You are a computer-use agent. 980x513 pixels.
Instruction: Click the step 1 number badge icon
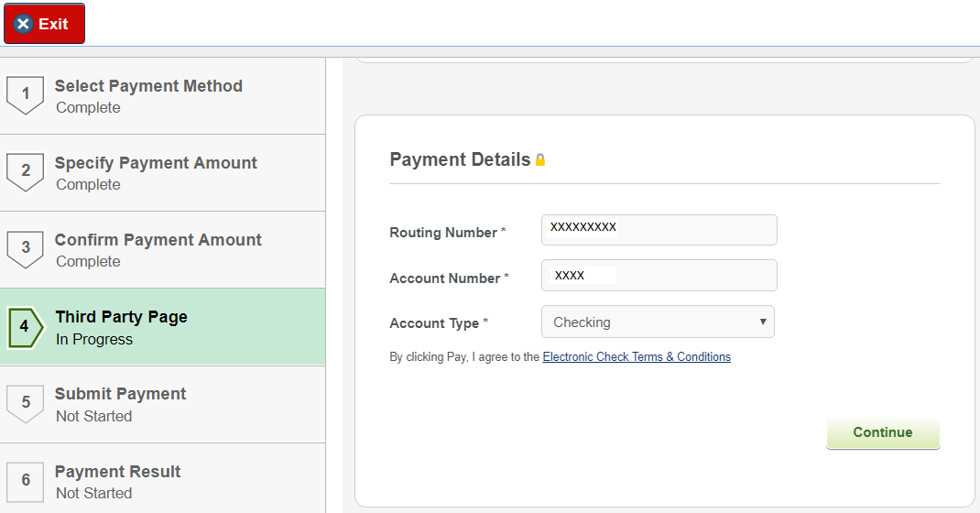pyautogui.click(x=25, y=94)
